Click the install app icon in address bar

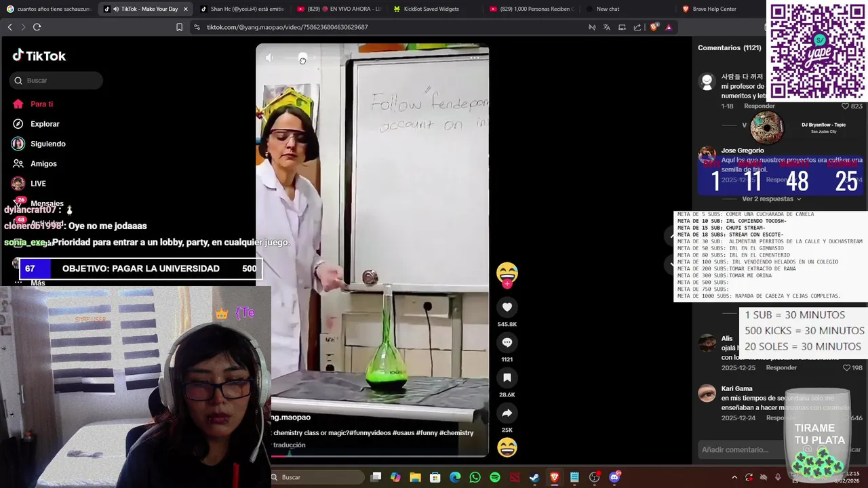pyautogui.click(x=622, y=27)
